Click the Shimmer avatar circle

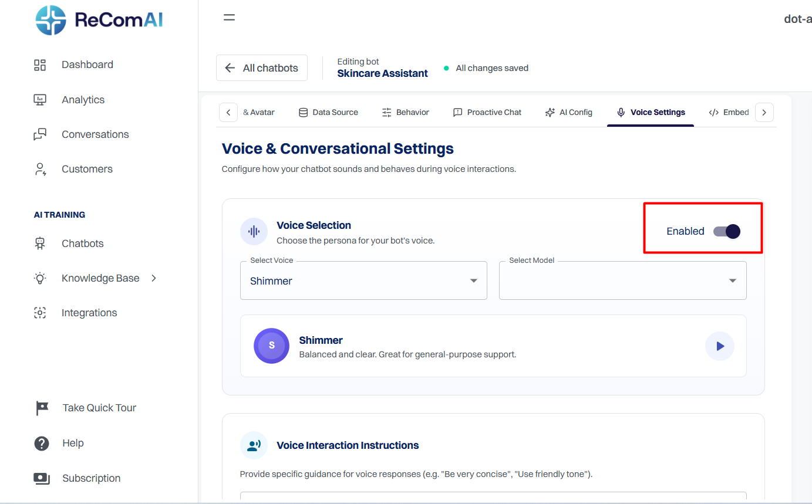click(271, 346)
